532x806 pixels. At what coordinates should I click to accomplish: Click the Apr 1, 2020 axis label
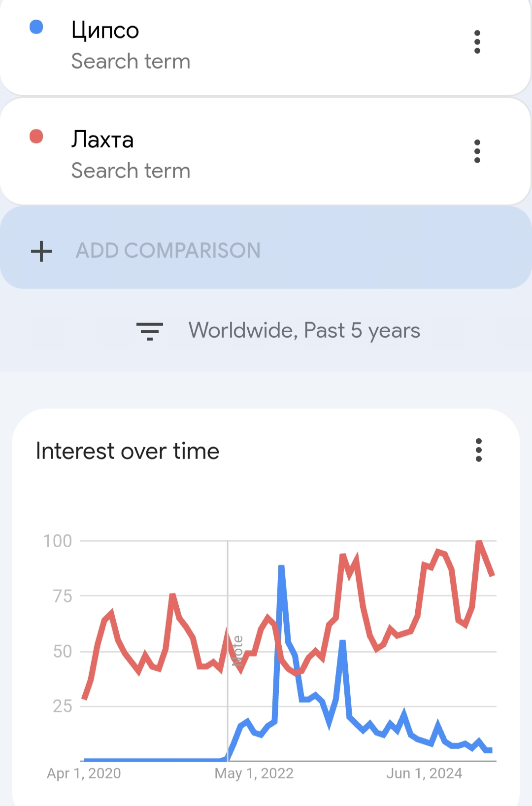[x=84, y=773]
